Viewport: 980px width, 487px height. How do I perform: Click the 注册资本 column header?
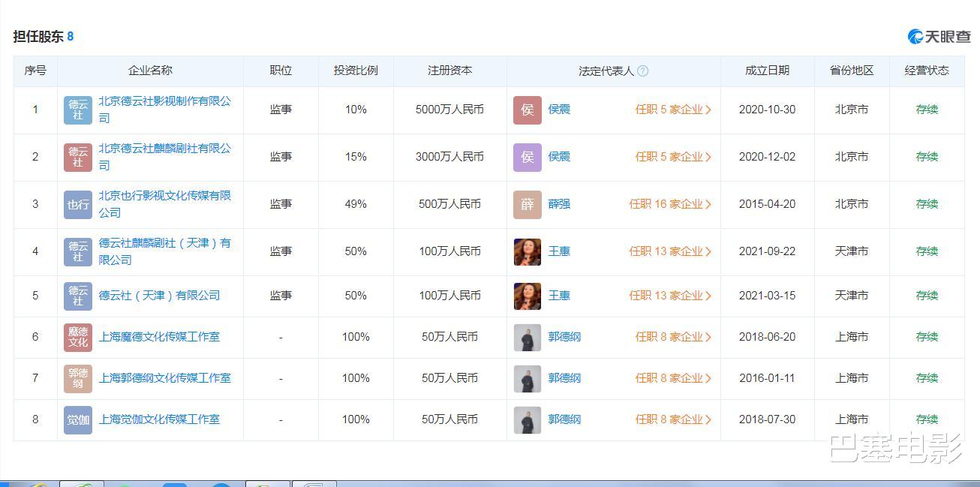coord(450,71)
